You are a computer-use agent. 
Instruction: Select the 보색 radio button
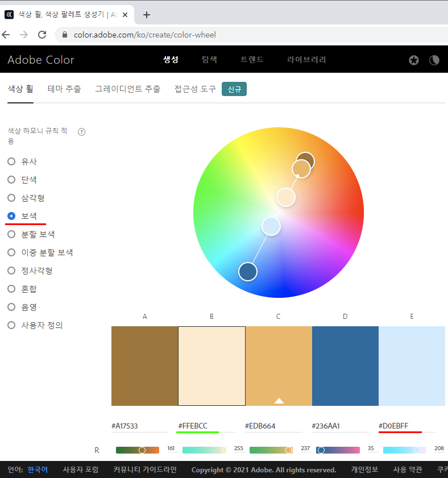click(11, 216)
